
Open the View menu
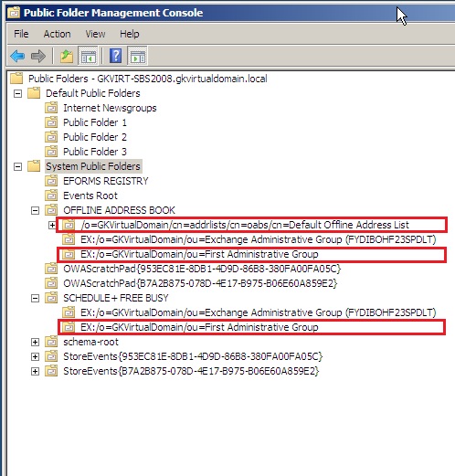[95, 34]
